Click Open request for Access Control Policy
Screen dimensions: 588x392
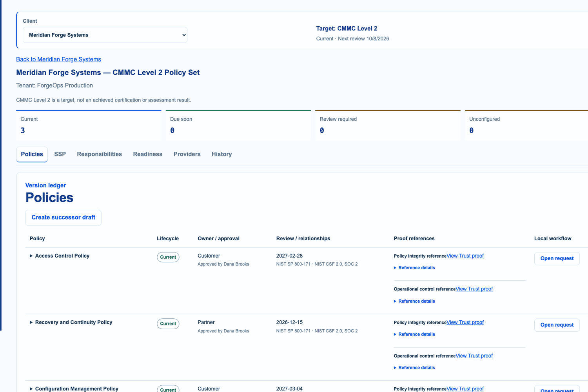tap(557, 258)
